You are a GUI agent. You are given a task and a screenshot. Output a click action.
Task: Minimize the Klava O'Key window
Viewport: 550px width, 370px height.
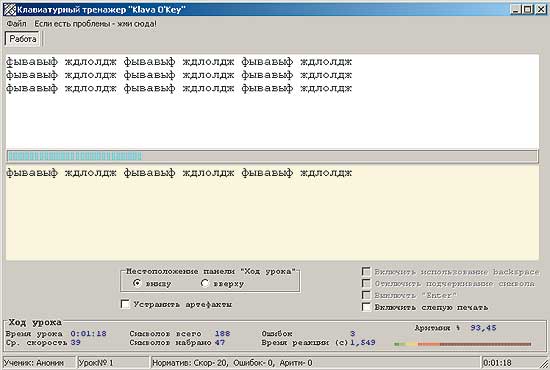pyautogui.click(x=515, y=9)
